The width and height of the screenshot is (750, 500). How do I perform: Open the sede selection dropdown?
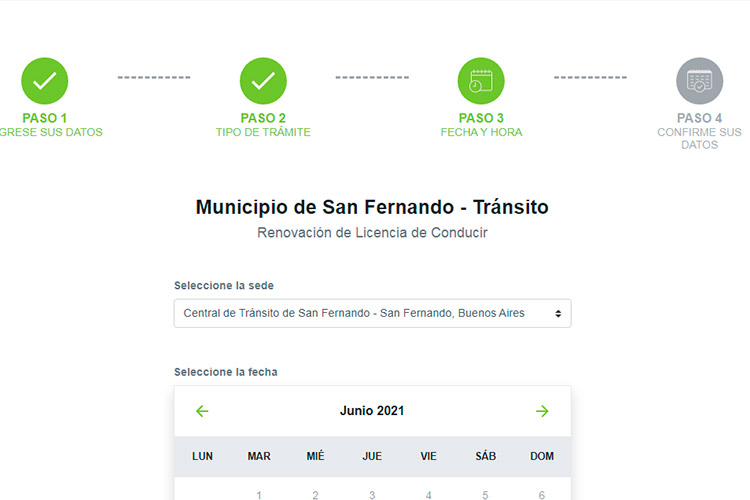372,313
